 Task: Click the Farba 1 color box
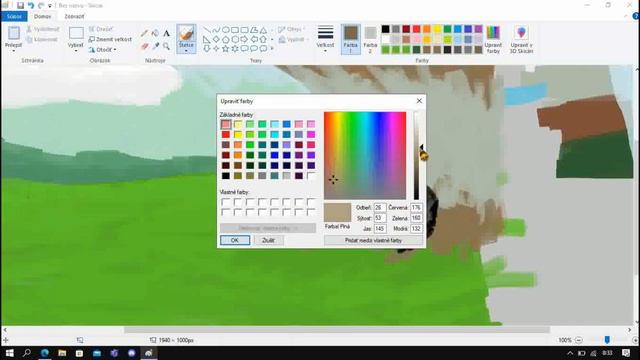click(351, 39)
